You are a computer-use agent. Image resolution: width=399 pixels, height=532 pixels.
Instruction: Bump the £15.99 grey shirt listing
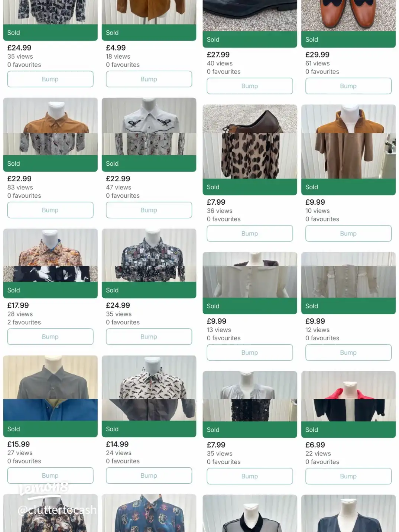(x=50, y=476)
